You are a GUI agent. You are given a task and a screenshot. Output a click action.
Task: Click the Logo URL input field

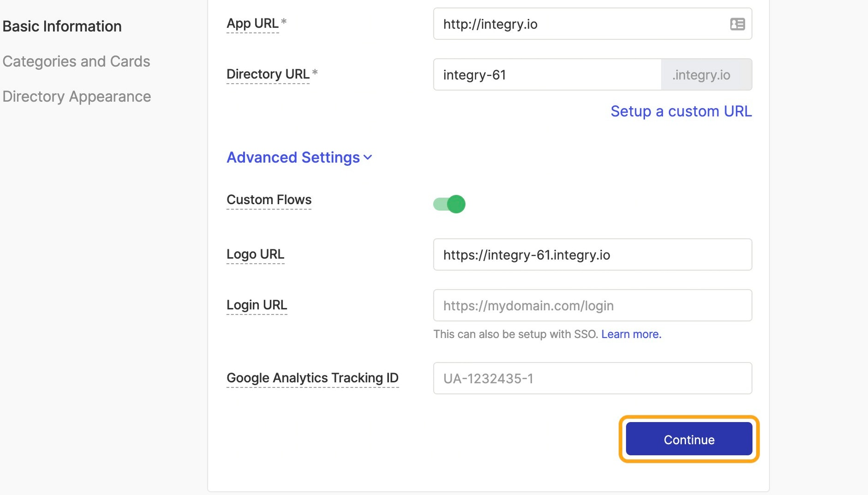[x=593, y=254]
